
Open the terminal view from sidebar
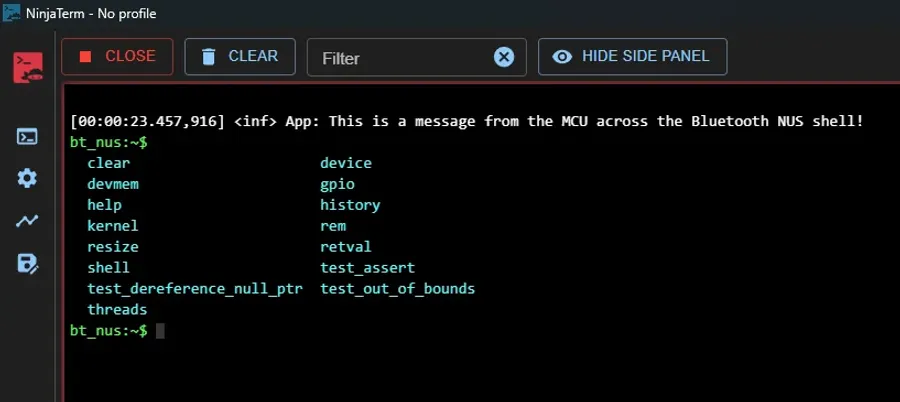tap(27, 136)
